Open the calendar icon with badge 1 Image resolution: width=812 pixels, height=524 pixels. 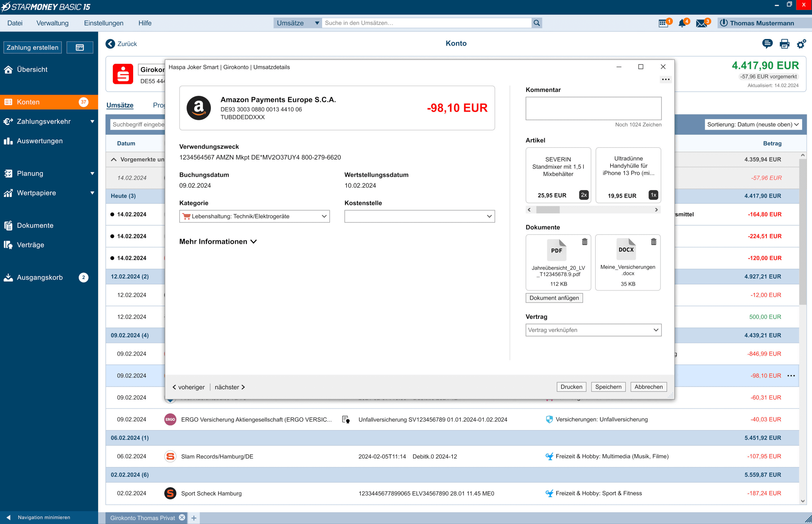[x=663, y=23]
